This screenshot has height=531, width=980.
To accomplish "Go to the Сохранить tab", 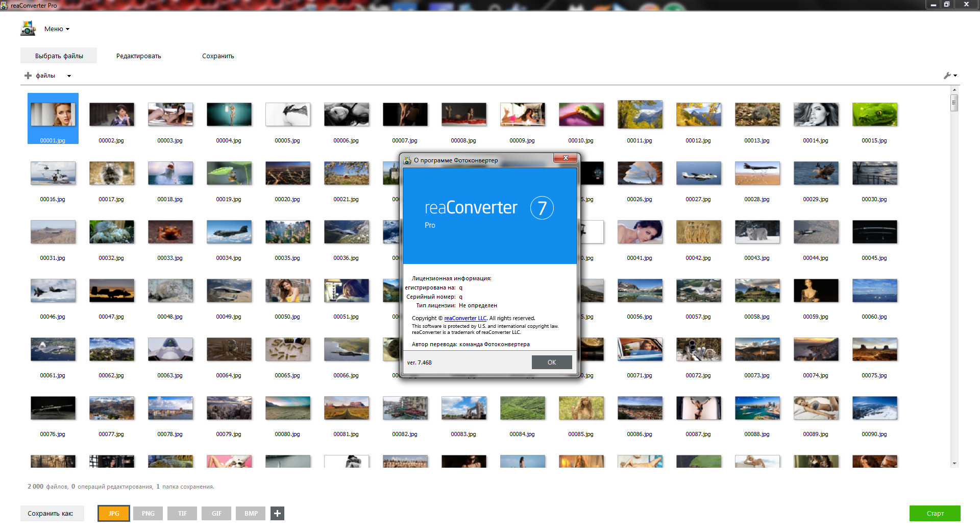I will (x=218, y=56).
